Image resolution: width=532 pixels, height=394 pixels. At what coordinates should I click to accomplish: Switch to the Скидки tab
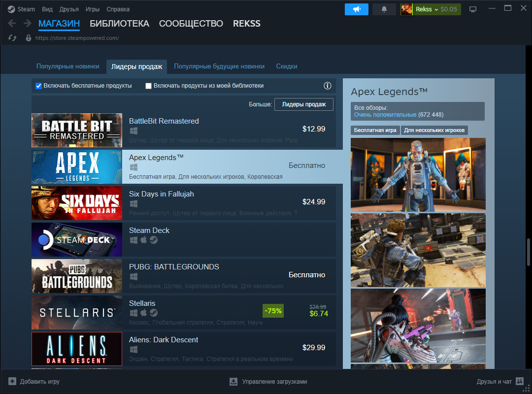tap(287, 66)
